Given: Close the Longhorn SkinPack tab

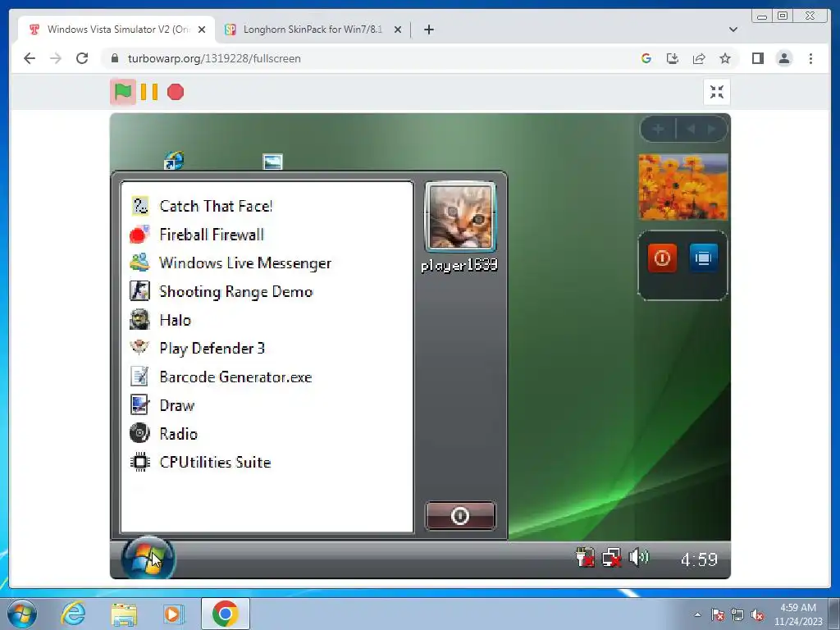Looking at the screenshot, I should coord(398,30).
